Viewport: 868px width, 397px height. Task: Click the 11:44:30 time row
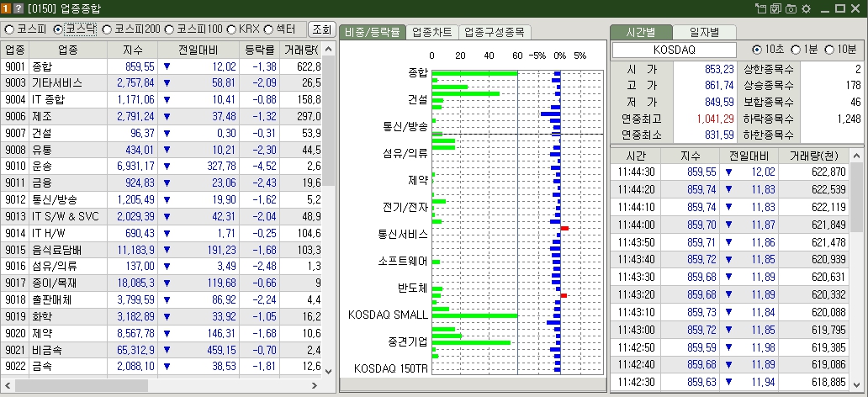click(x=730, y=172)
